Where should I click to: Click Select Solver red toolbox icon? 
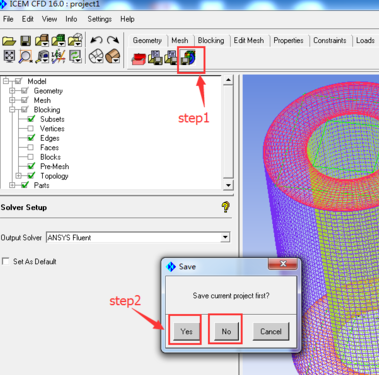(x=138, y=59)
